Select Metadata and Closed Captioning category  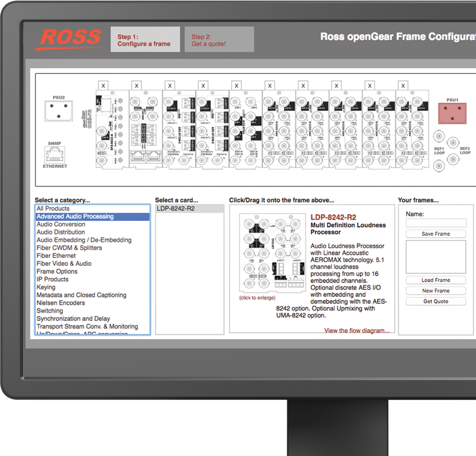click(93, 295)
